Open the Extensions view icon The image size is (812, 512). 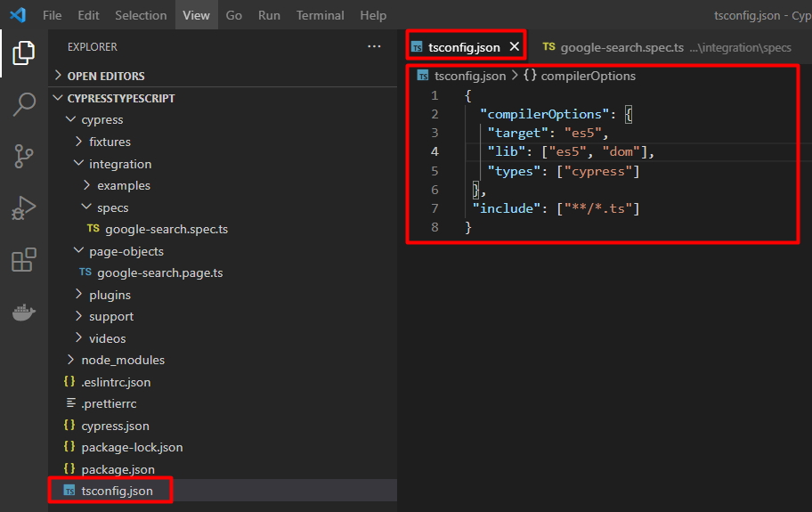(x=24, y=260)
